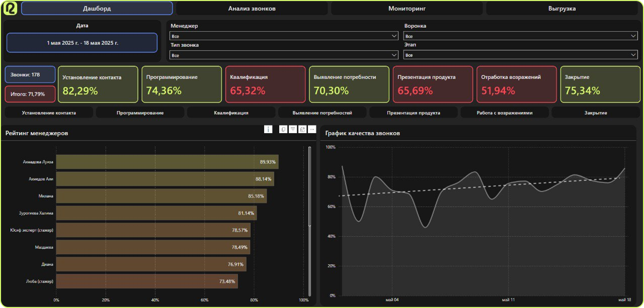Click the copy visual icon
Screen dimensions: 644x308
click(283, 130)
